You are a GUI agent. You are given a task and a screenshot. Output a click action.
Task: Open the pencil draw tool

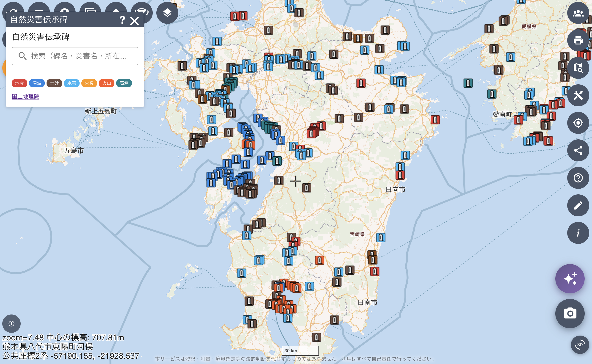click(x=578, y=205)
